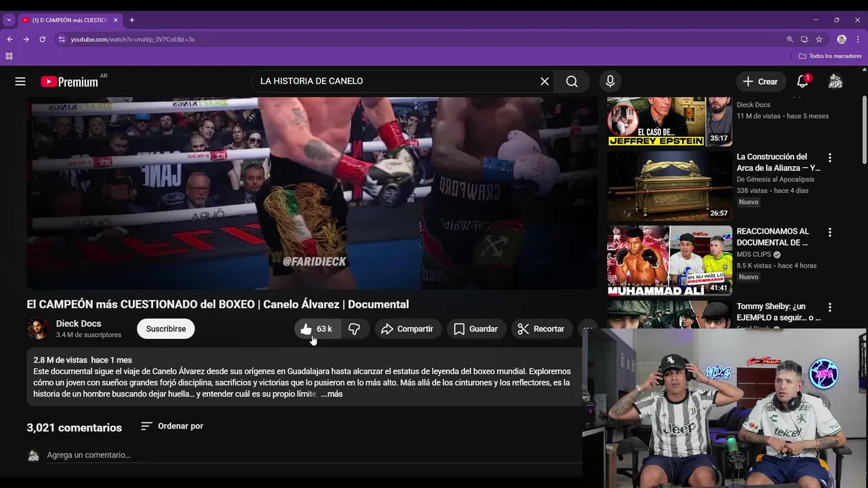Open options for Arca de la Alianza video
The width and height of the screenshot is (868, 488).
tap(829, 158)
